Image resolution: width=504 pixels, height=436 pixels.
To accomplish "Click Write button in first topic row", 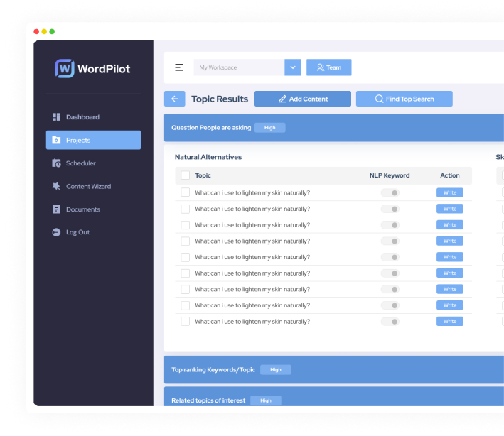I will pos(450,192).
